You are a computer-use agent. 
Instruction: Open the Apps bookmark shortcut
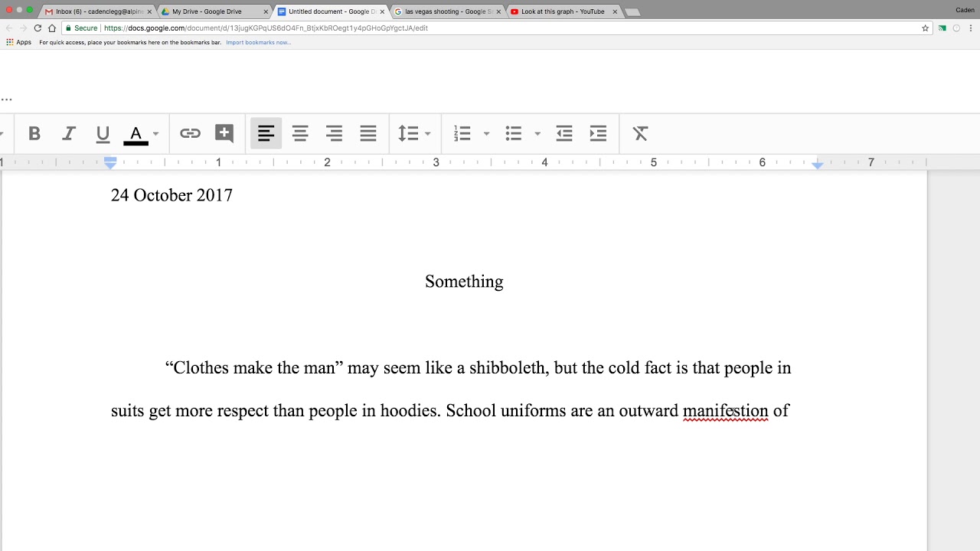point(18,42)
